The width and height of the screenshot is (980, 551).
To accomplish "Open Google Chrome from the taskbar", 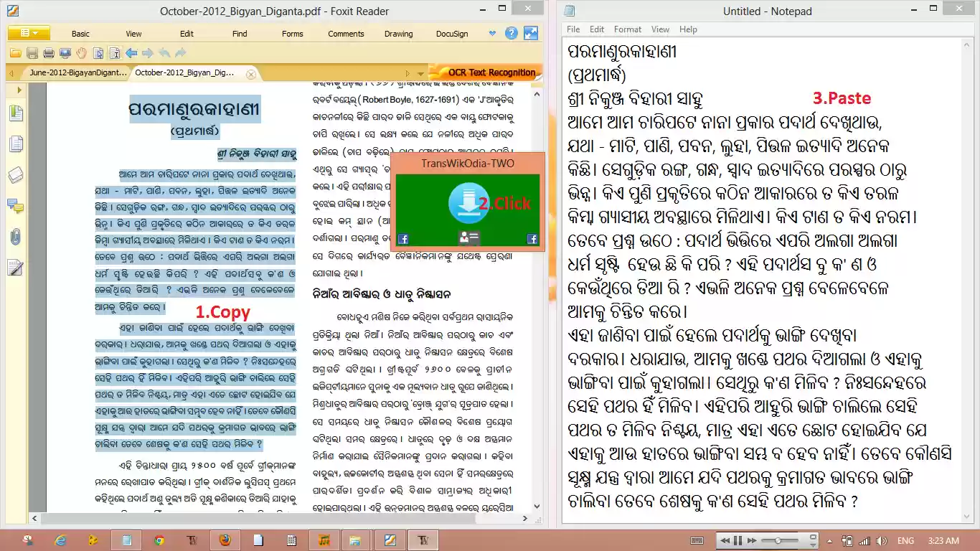I will 159,540.
